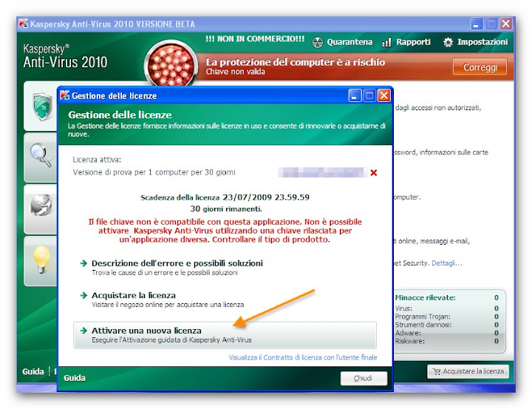Image resolution: width=532 pixels, height=409 pixels.
Task: Open Guida in the license dialog footer
Action: coord(75,378)
